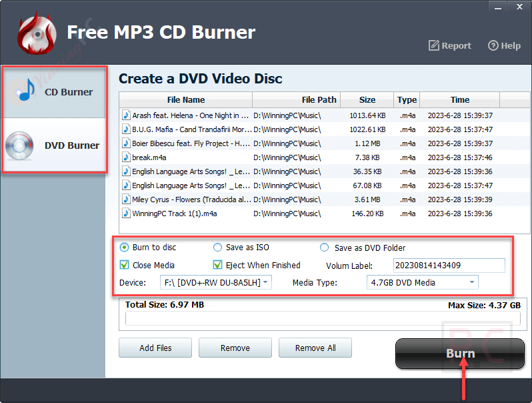Click music file icon of 67.08 KB English song

(126, 185)
